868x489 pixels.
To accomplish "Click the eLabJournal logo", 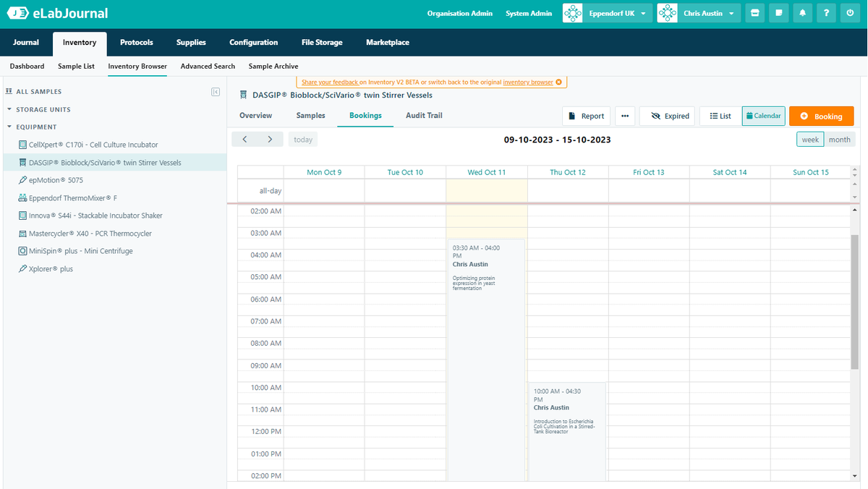I will coord(57,13).
